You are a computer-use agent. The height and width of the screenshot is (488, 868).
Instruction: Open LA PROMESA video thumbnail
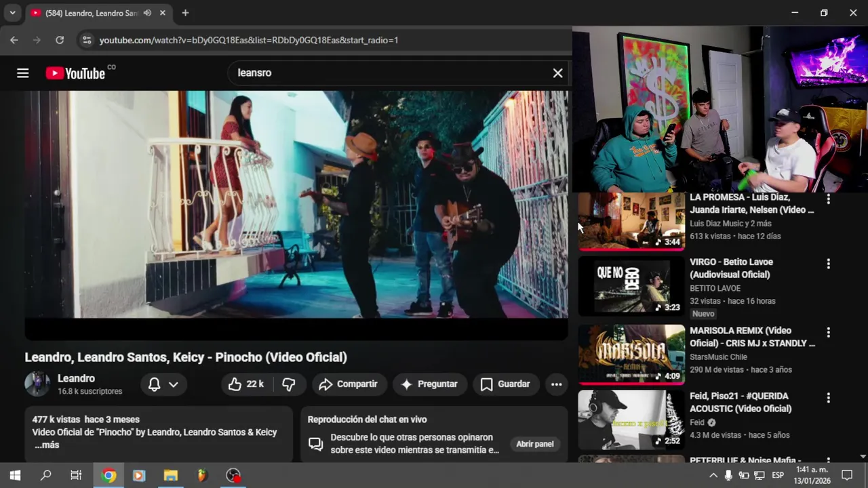(x=631, y=222)
